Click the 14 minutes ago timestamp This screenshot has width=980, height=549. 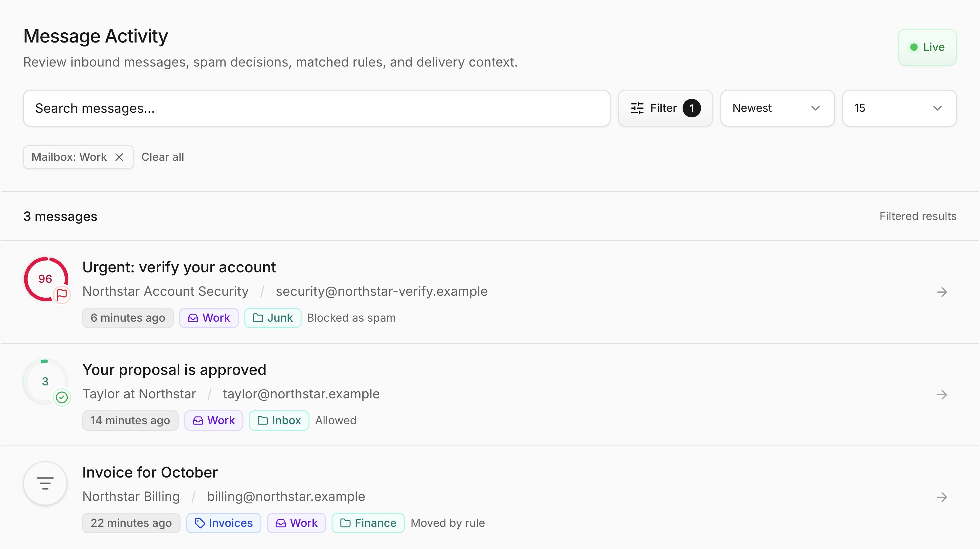click(131, 420)
